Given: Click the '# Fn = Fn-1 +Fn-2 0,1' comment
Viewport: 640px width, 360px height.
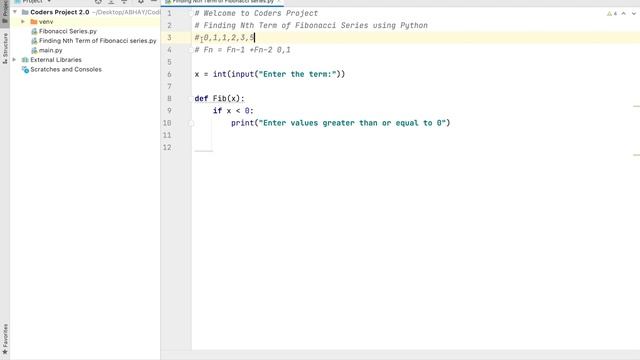Looking at the screenshot, I should [242, 50].
